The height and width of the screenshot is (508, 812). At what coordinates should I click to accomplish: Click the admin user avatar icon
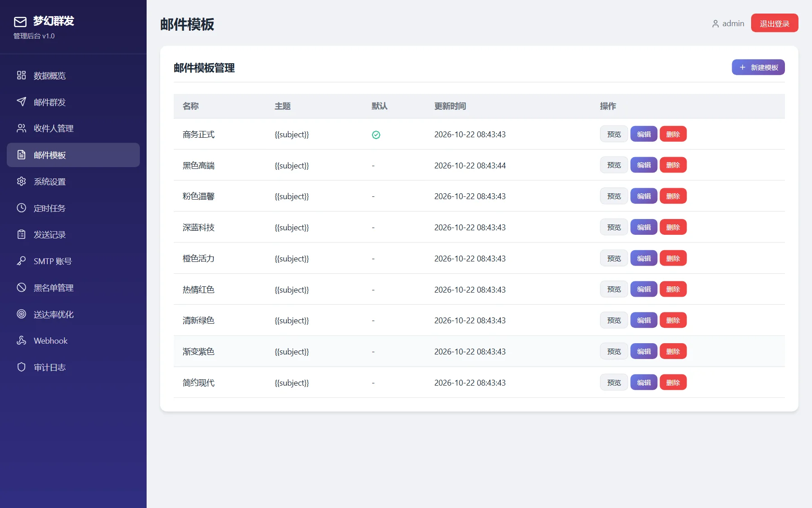[x=715, y=24]
